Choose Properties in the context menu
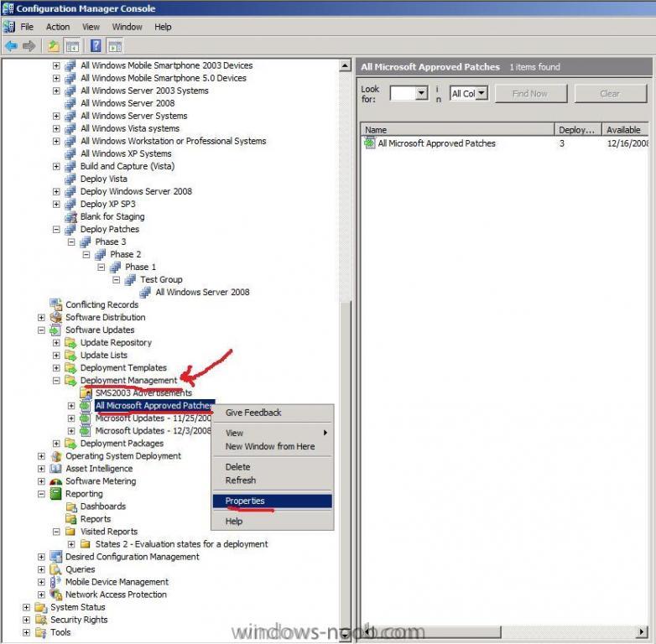The height and width of the screenshot is (644, 656). click(x=273, y=501)
